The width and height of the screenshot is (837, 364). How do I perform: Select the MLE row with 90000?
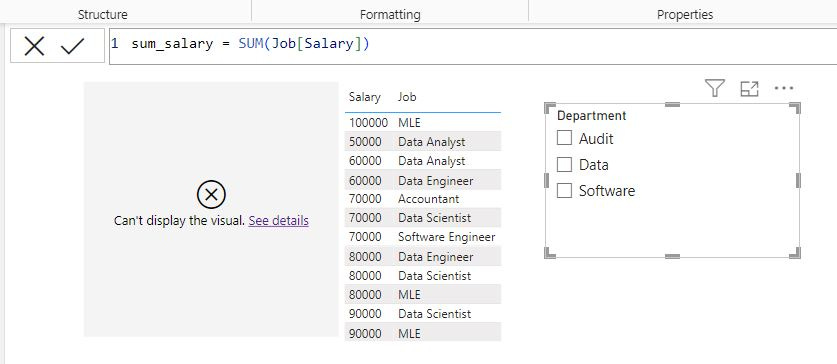pos(423,333)
